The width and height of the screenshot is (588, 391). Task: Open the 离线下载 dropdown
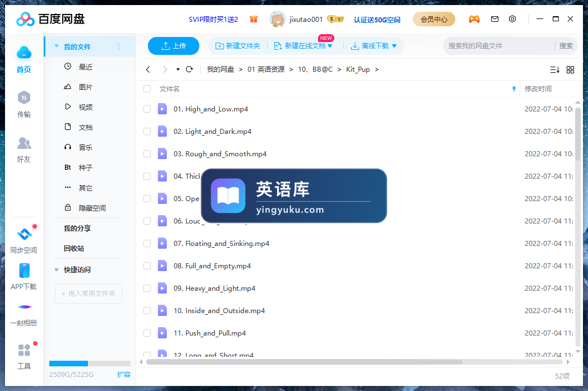(394, 46)
